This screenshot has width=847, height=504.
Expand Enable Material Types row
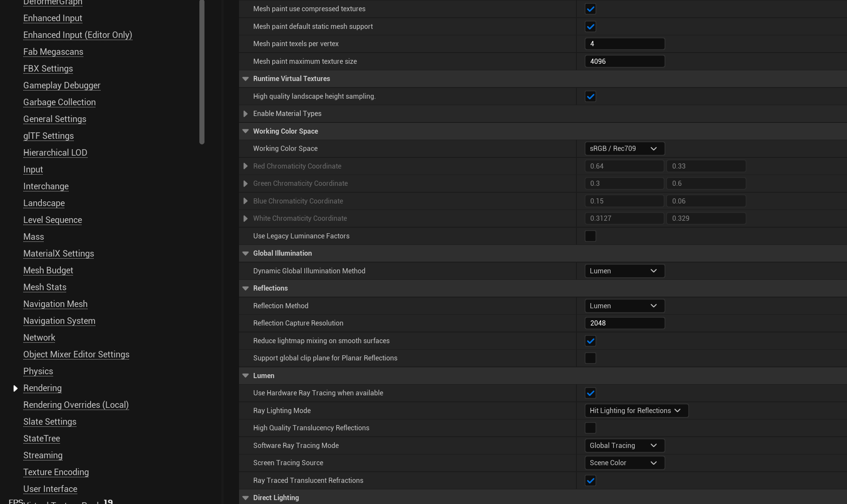click(246, 114)
